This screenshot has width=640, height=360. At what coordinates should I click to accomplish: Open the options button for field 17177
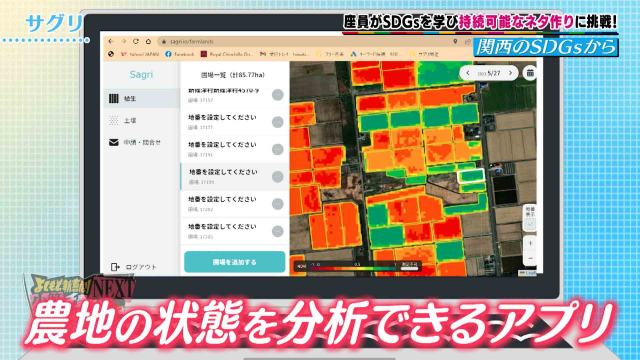[x=278, y=122]
